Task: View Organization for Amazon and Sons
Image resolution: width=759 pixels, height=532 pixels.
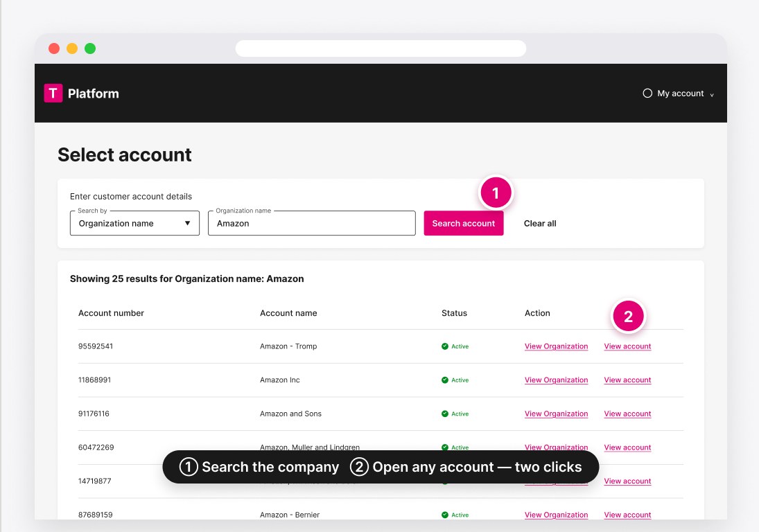Action: pyautogui.click(x=556, y=414)
